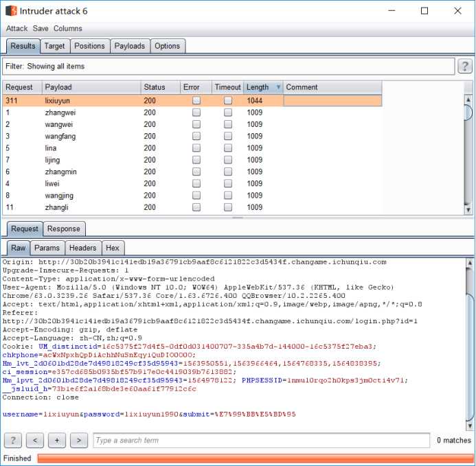Toggle Timeout checkbox for lixiuyun row
Screen dimensions: 476x466
pyautogui.click(x=228, y=100)
